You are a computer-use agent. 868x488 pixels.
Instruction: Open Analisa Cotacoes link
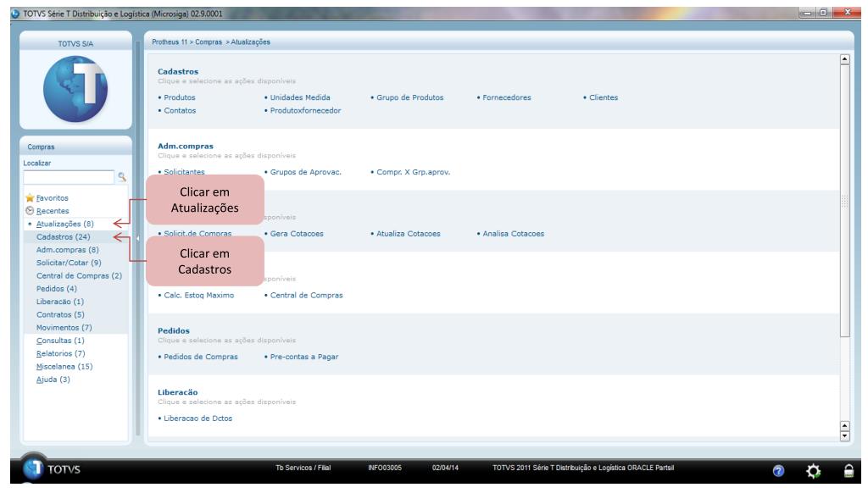pos(513,234)
